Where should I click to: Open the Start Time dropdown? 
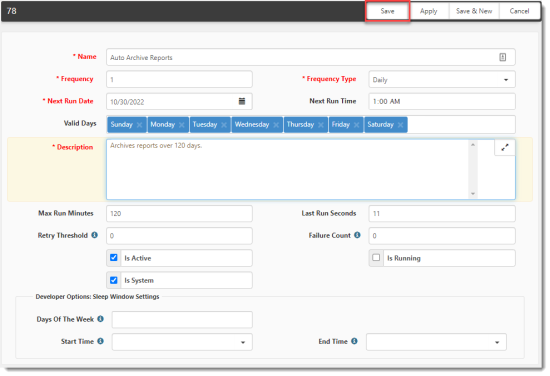[x=182, y=342]
